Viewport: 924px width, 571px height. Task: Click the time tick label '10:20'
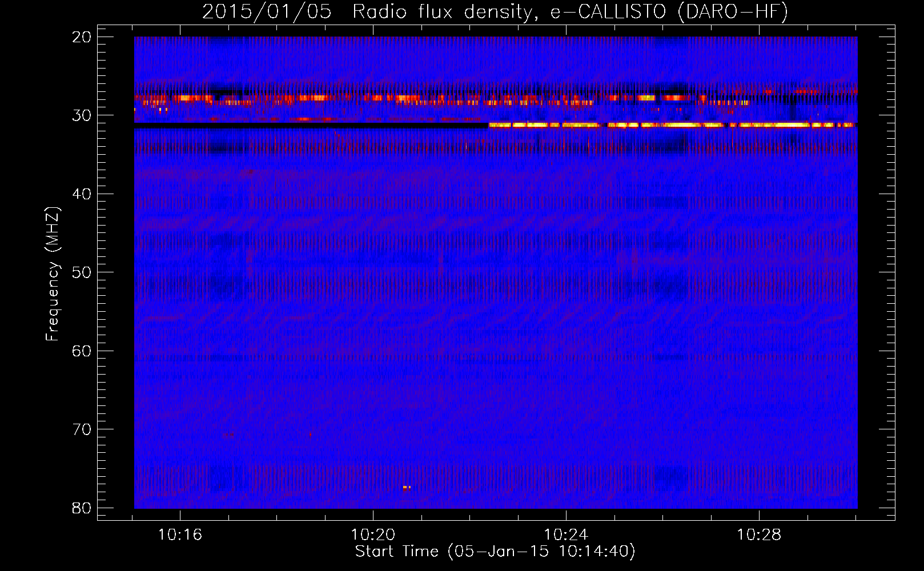(373, 535)
